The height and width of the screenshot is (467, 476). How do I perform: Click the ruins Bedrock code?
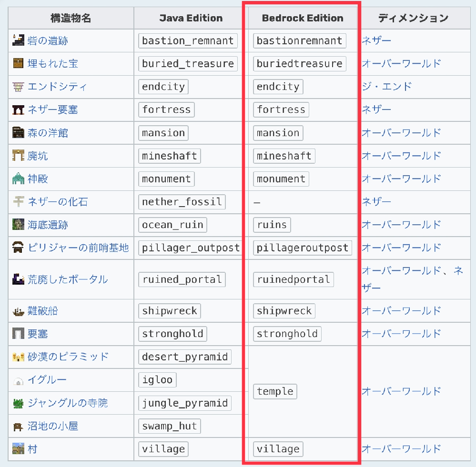pos(272,225)
